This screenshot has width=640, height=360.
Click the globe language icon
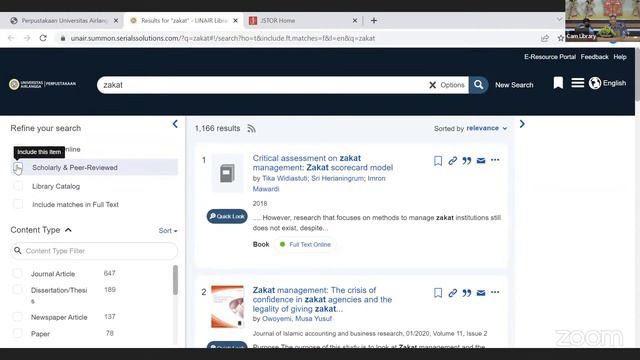[595, 83]
